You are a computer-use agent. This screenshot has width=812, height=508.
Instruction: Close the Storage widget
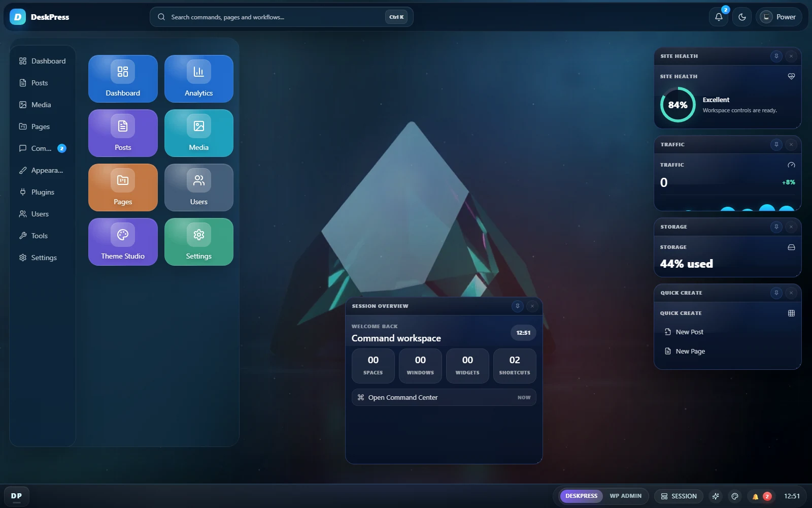[x=791, y=227]
